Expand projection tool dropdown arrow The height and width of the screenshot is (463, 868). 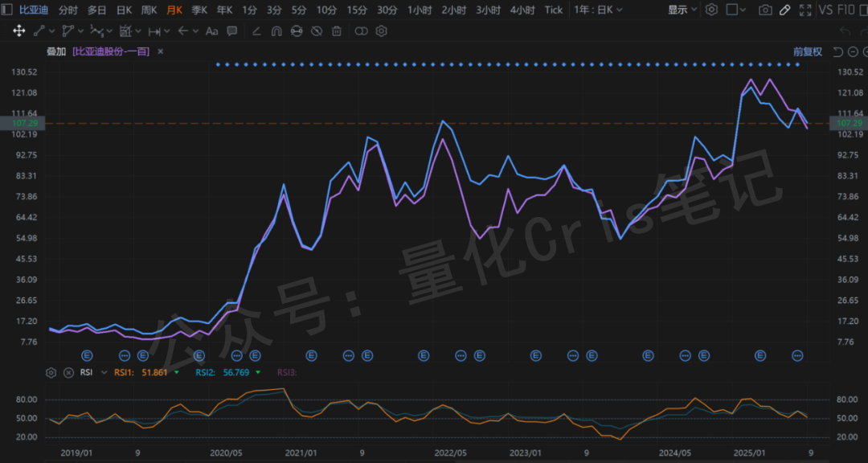[x=138, y=31]
